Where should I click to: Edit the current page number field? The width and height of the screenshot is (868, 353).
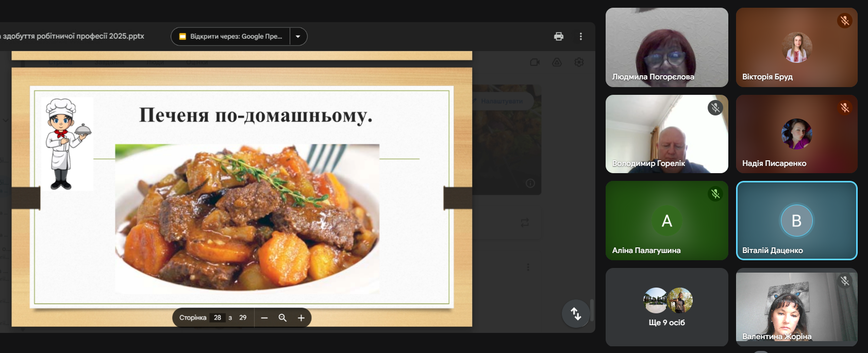(x=218, y=318)
